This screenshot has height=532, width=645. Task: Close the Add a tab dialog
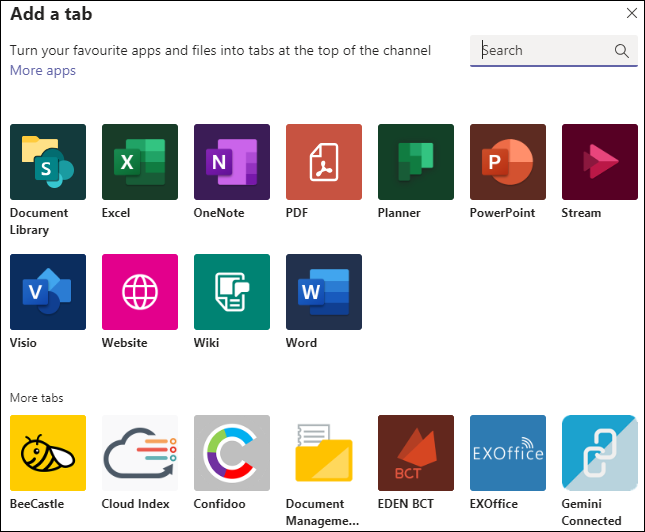click(x=632, y=13)
